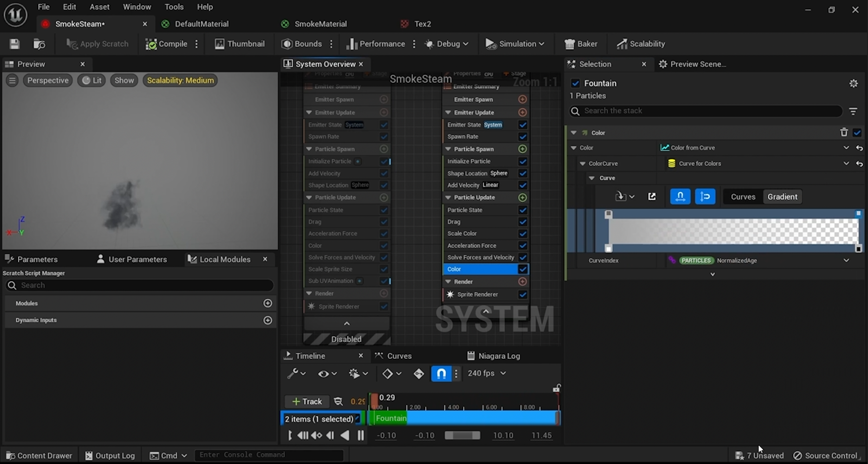This screenshot has width=868, height=464.
Task: Toggle Spawn Rate checkbox in Fountain emitter
Action: (x=522, y=137)
